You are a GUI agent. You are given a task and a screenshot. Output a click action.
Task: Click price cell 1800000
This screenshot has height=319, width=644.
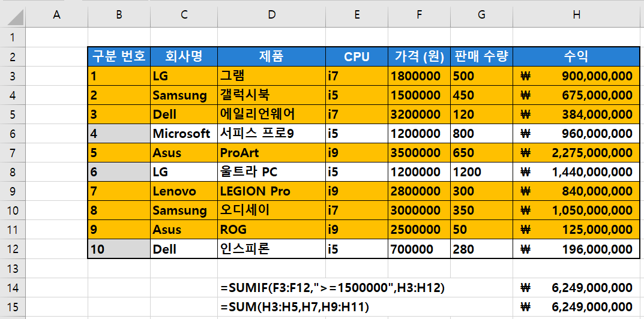[419, 76]
